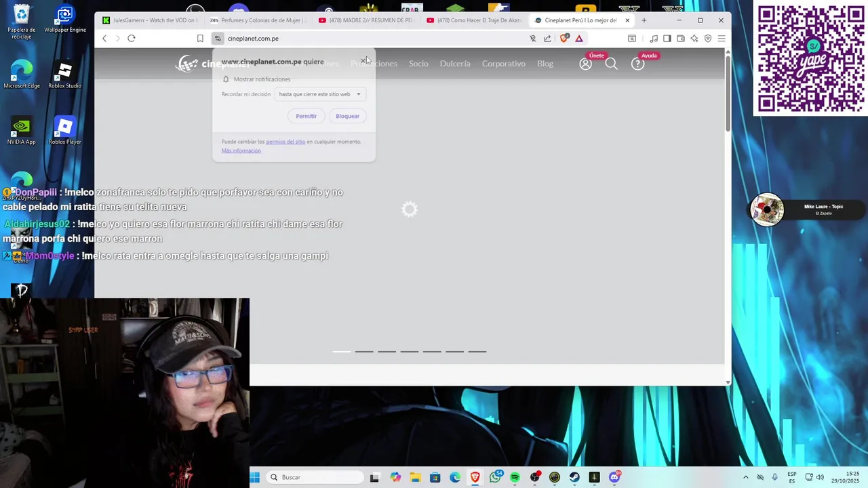This screenshot has height=488, width=868.
Task: Click the Mike Laure now-playing widget
Action: point(806,210)
